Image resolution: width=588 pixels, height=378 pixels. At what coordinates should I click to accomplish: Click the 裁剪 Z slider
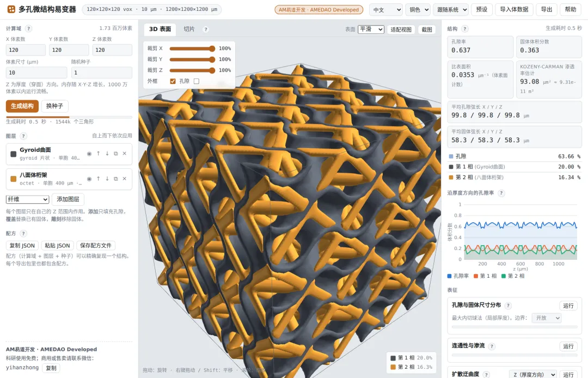point(192,70)
